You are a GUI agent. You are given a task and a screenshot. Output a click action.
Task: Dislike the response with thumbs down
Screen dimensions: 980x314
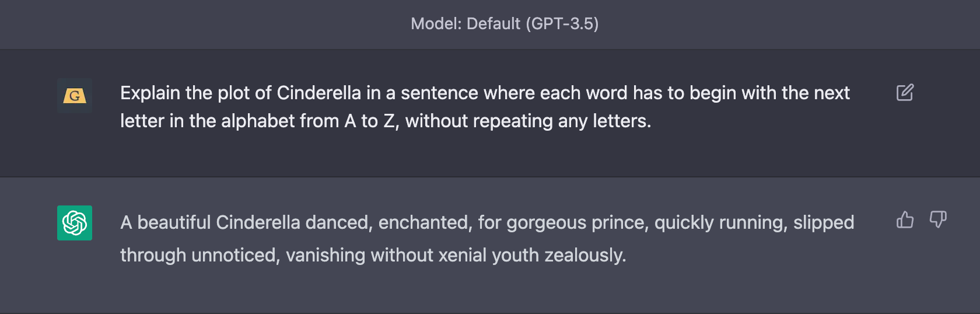[937, 220]
